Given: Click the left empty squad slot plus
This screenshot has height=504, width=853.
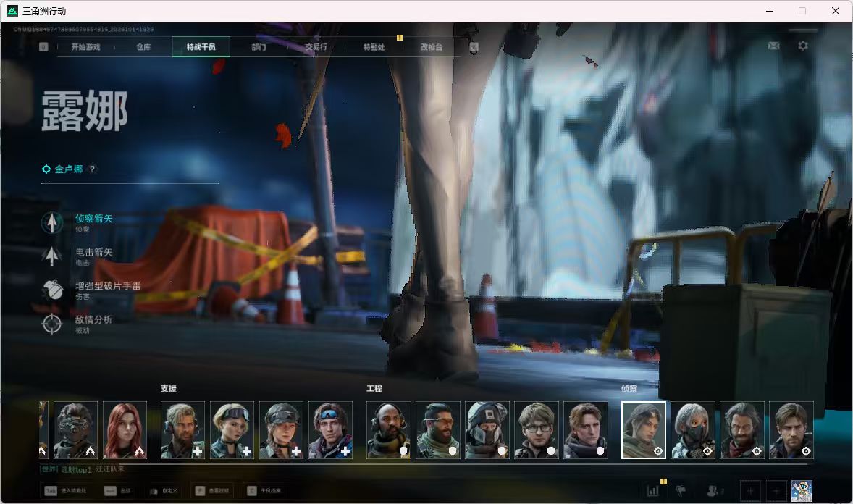Looking at the screenshot, I should pos(750,491).
